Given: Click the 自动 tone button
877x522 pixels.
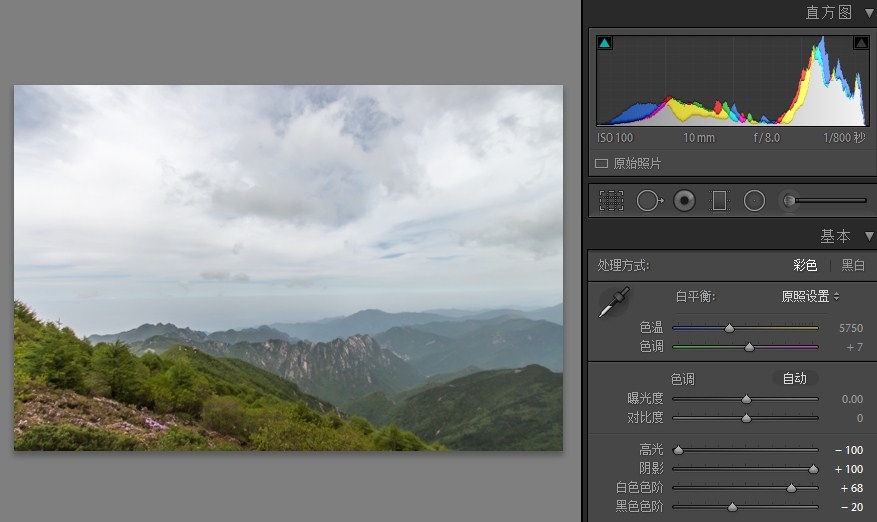Looking at the screenshot, I should [x=794, y=379].
